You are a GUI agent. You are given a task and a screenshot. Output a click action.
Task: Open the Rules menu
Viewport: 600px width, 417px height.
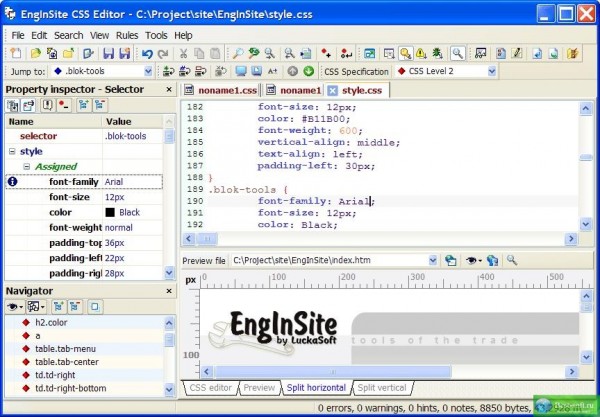click(x=127, y=35)
